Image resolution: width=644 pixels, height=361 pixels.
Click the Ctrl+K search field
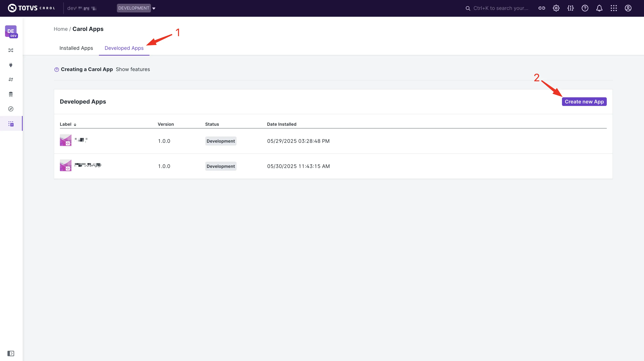(x=497, y=8)
